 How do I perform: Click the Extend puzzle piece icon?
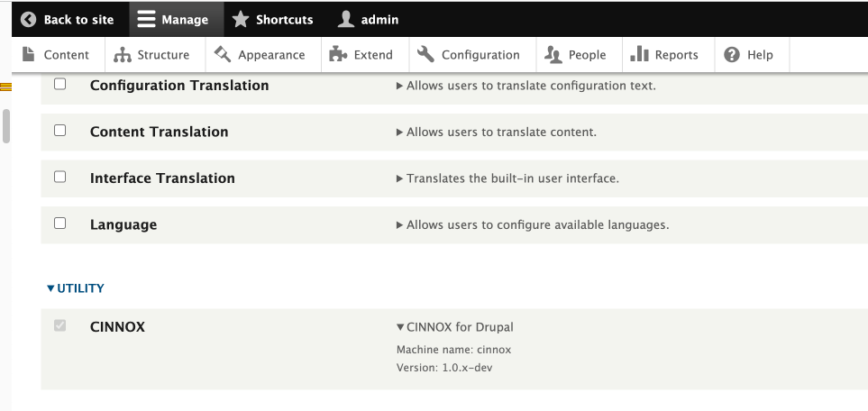pyautogui.click(x=339, y=54)
